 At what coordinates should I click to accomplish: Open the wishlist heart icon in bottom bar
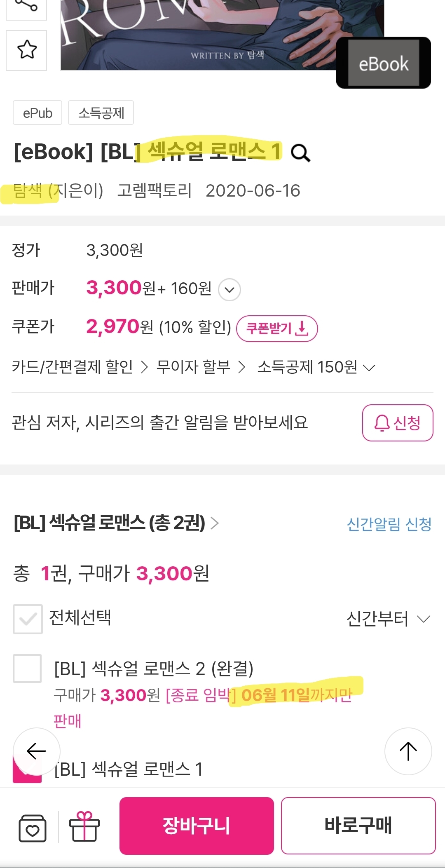33,828
